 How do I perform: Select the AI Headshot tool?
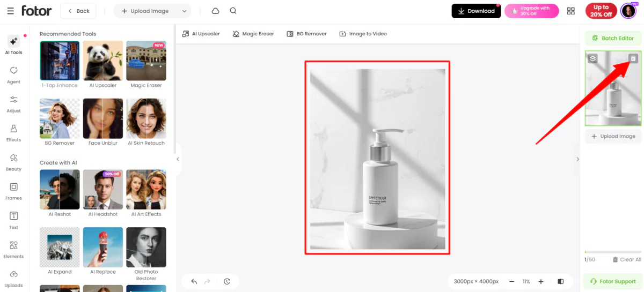point(103,193)
